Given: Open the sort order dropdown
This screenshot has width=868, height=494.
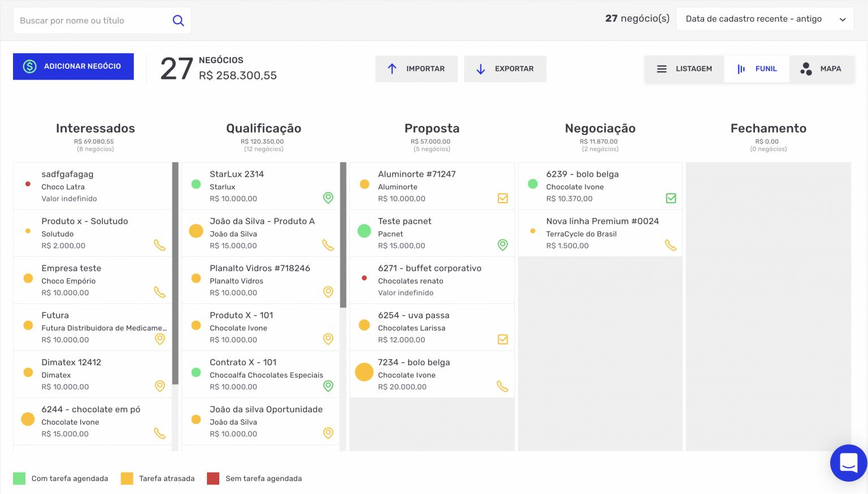Looking at the screenshot, I should click(765, 19).
